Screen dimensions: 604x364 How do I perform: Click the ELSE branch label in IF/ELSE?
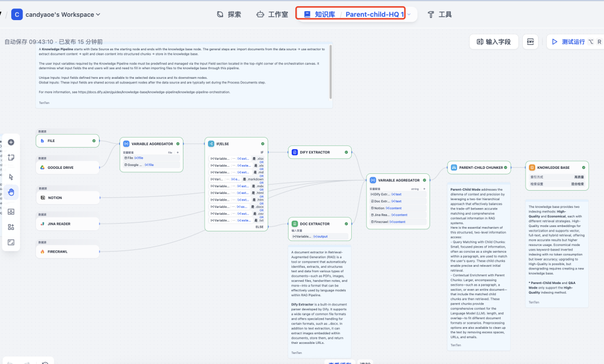tap(259, 227)
